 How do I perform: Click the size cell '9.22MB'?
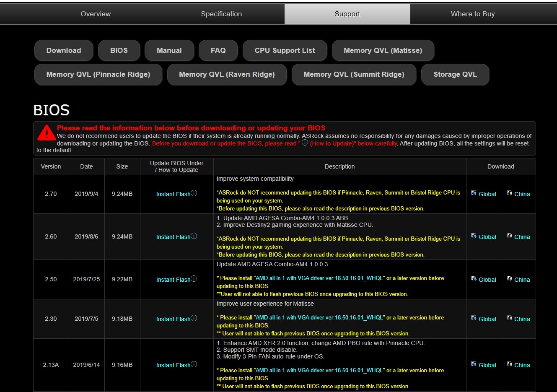tap(122, 279)
